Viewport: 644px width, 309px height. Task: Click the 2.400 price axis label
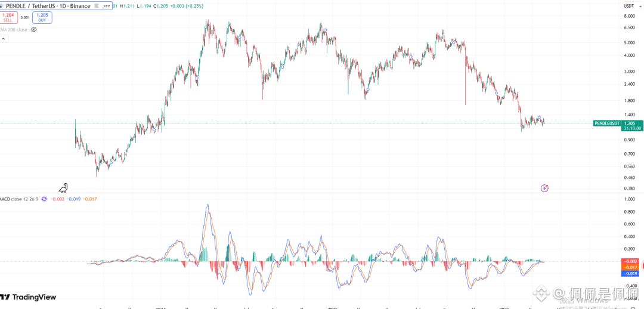(629, 84)
